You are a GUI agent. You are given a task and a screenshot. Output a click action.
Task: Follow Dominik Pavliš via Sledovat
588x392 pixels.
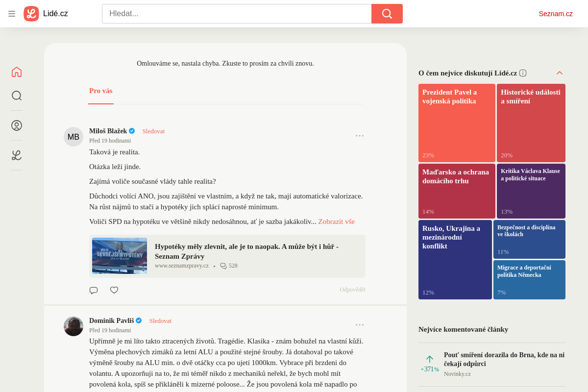click(x=160, y=321)
